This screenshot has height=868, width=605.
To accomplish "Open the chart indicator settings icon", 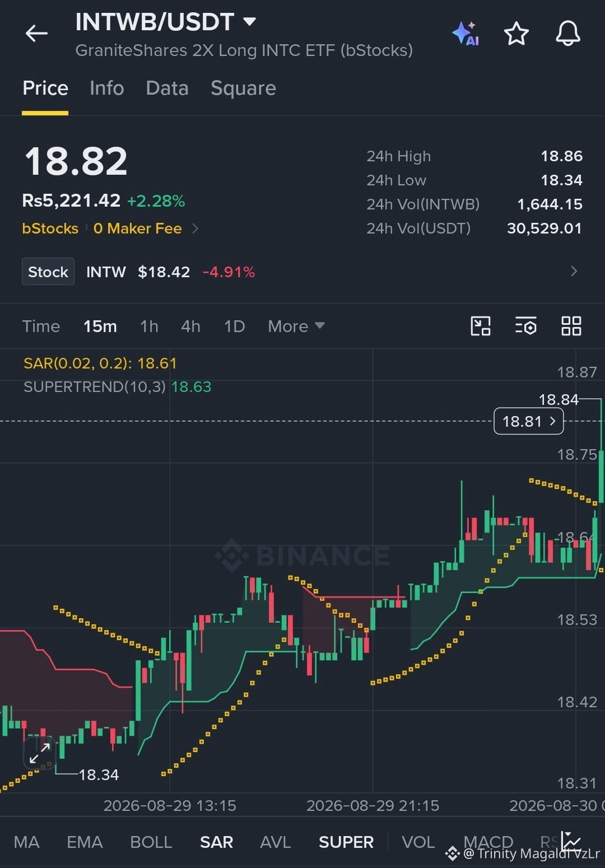I will (x=525, y=326).
